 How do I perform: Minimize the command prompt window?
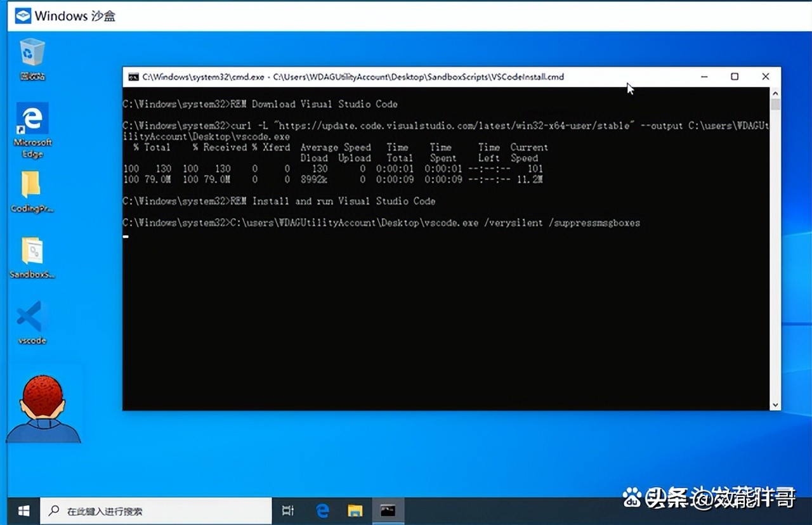704,76
